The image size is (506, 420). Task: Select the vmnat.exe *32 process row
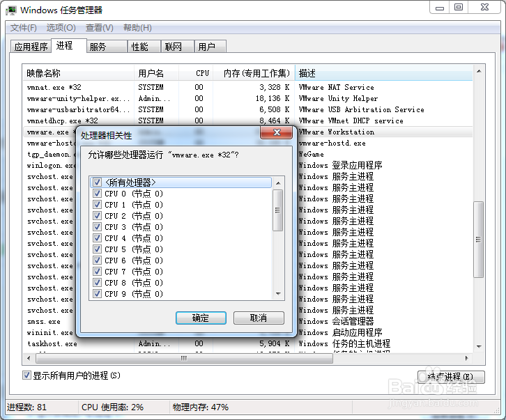pyautogui.click(x=247, y=87)
